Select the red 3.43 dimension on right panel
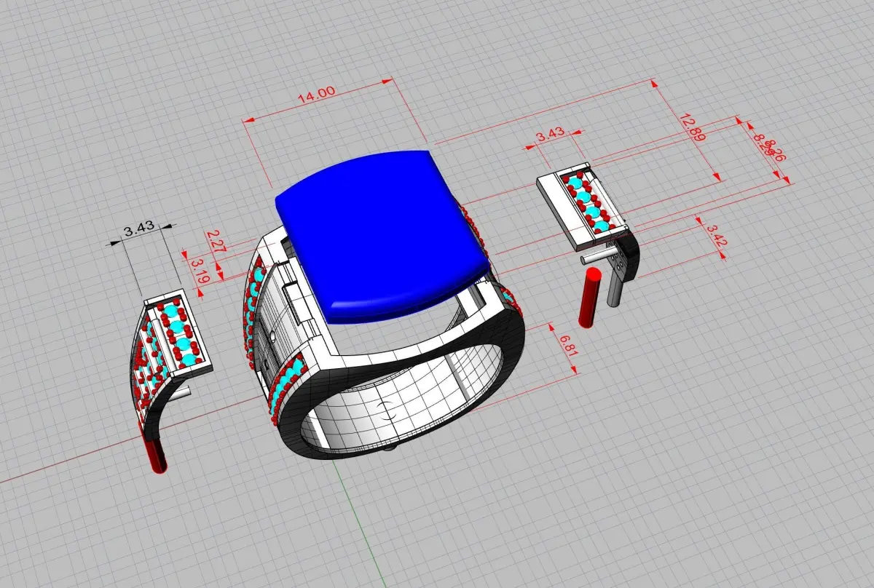The height and width of the screenshot is (588, 874). pos(550,135)
